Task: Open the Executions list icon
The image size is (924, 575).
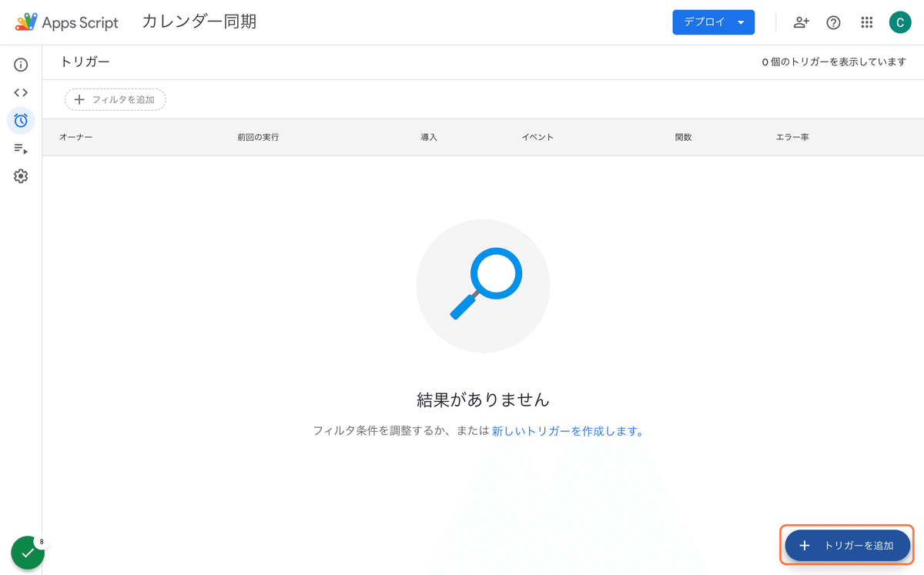Action: 21,149
